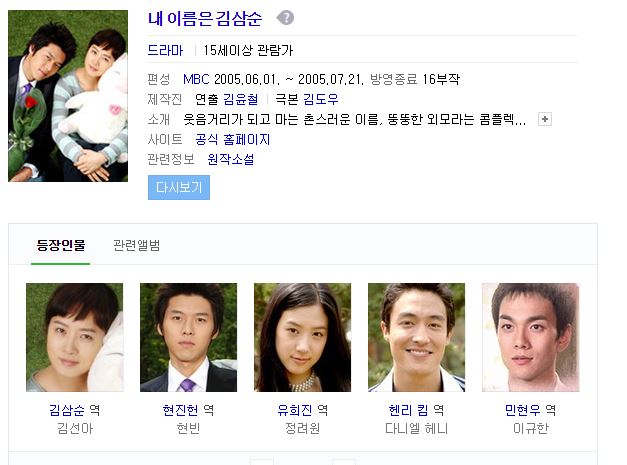This screenshot has height=465, width=627.
Task: Open the 원작소설 related info link
Action: (x=231, y=160)
